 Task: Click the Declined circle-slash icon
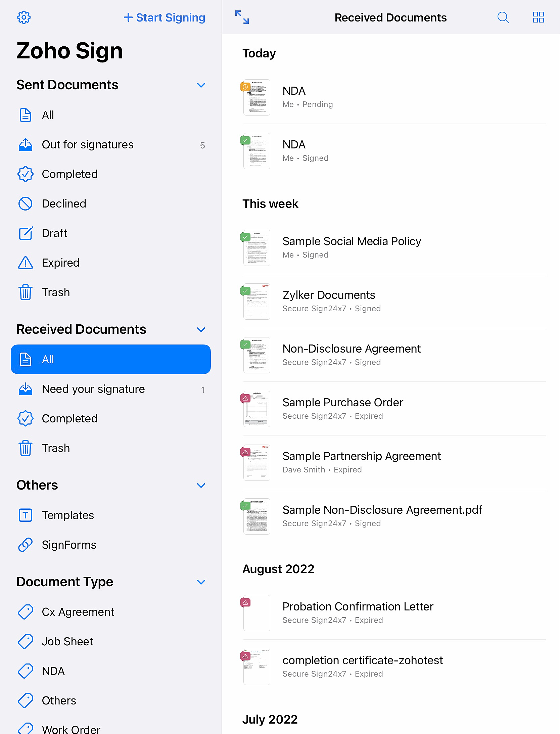tap(26, 204)
